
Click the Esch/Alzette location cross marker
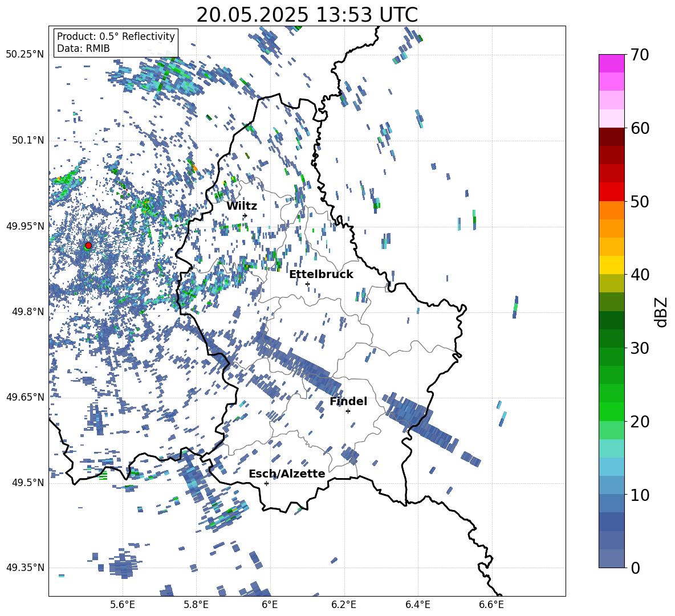pos(266,483)
